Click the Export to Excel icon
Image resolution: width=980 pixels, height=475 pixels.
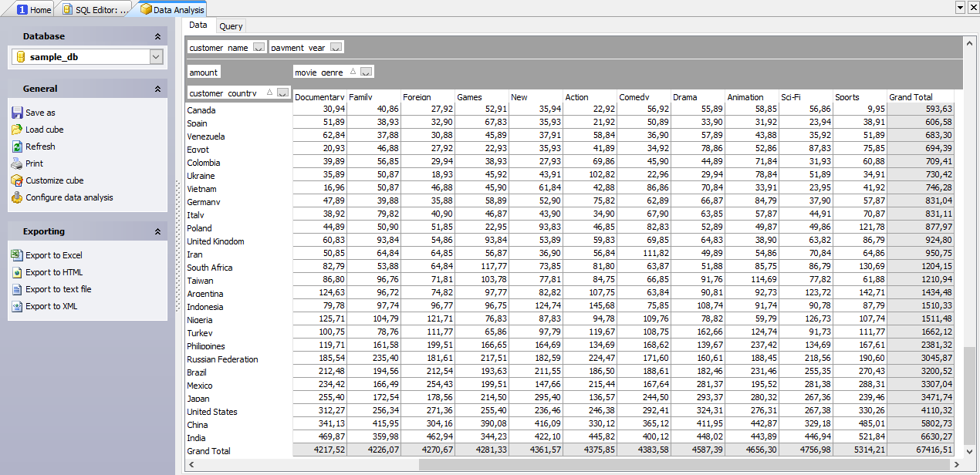point(18,255)
